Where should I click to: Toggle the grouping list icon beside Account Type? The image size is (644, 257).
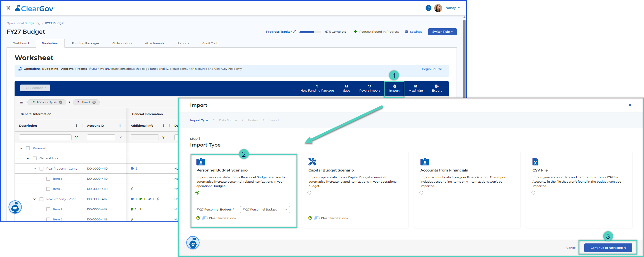[x=21, y=102]
